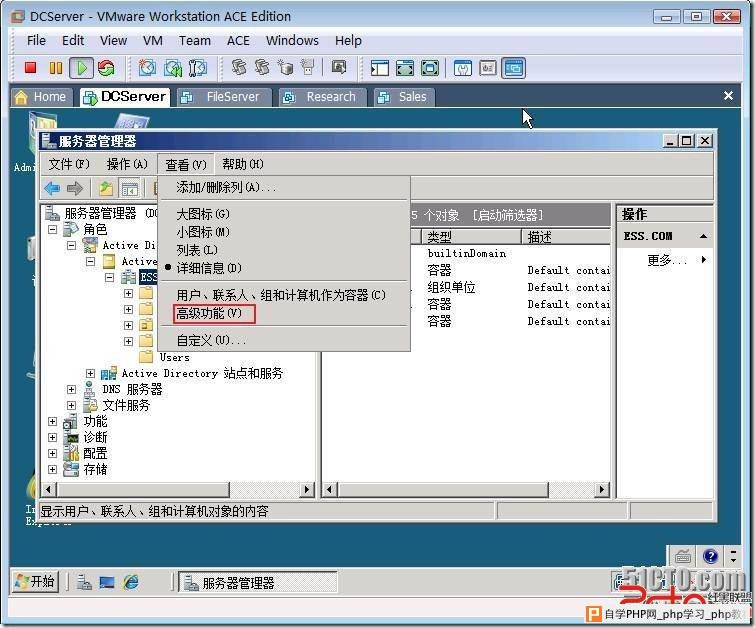Click the green Power On play icon

click(x=81, y=68)
